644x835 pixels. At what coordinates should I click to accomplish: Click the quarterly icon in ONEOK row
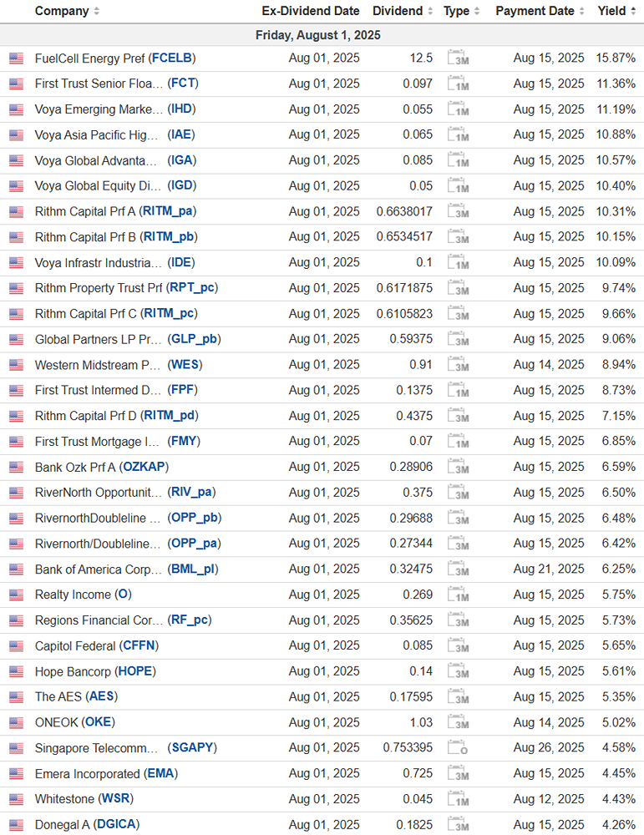pyautogui.click(x=457, y=722)
